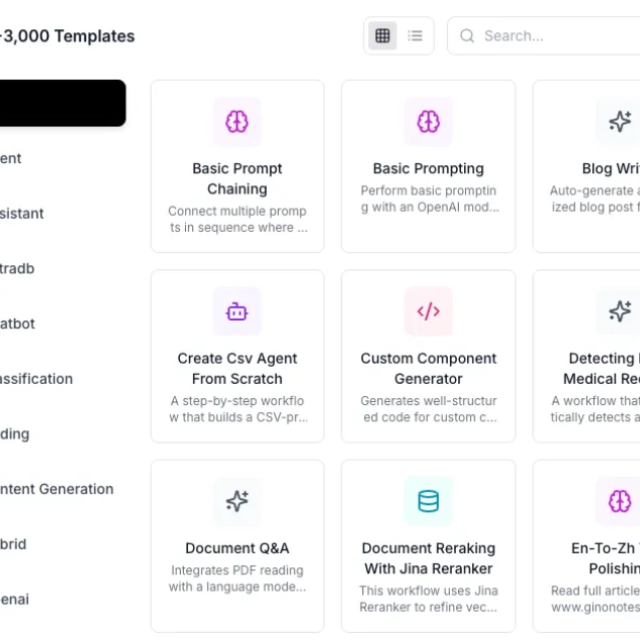Open Document Reraking With Jina Reranker title
640x640 pixels.
(428, 558)
